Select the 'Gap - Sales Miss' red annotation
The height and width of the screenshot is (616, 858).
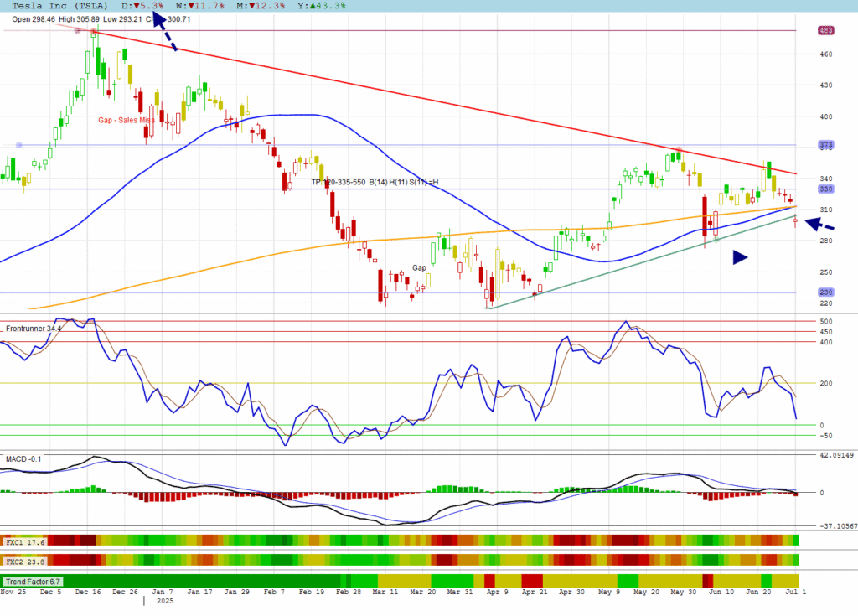[127, 120]
